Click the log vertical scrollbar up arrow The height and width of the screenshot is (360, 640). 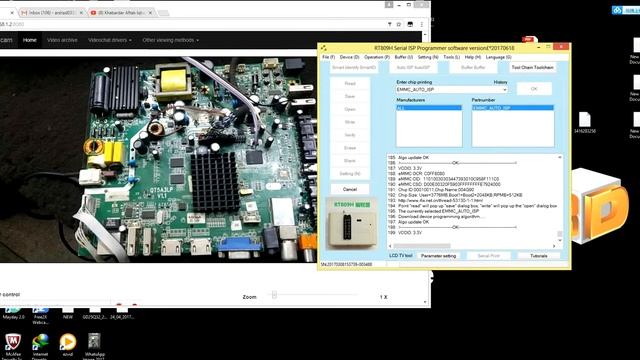(560, 157)
